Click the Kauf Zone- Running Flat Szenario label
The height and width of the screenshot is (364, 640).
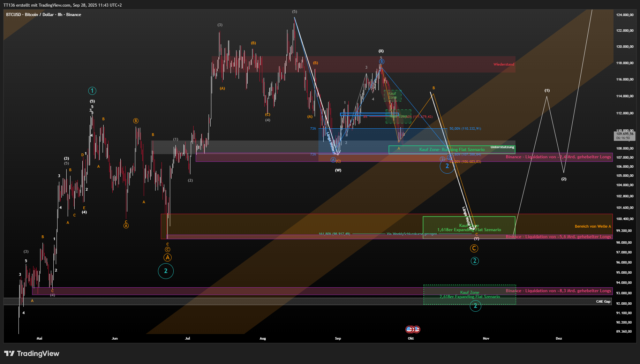pyautogui.click(x=452, y=150)
